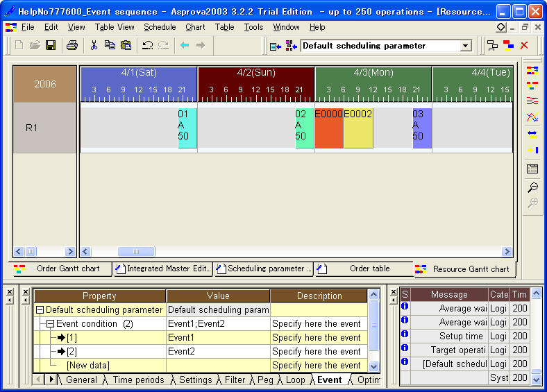Click the tree-structure toolbar icon
Viewport: 547px width, 392px height.
[493, 45]
